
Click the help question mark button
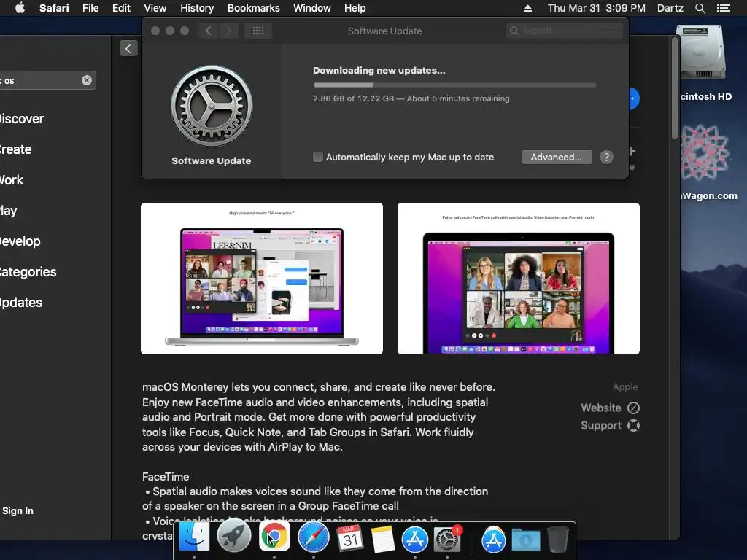coord(606,157)
